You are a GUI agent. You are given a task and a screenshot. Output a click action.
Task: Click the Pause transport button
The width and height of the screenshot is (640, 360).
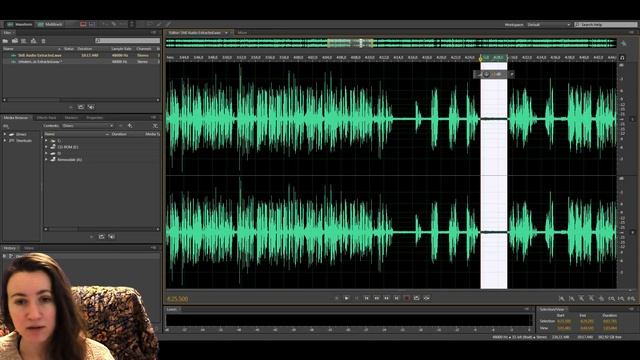[356, 298]
